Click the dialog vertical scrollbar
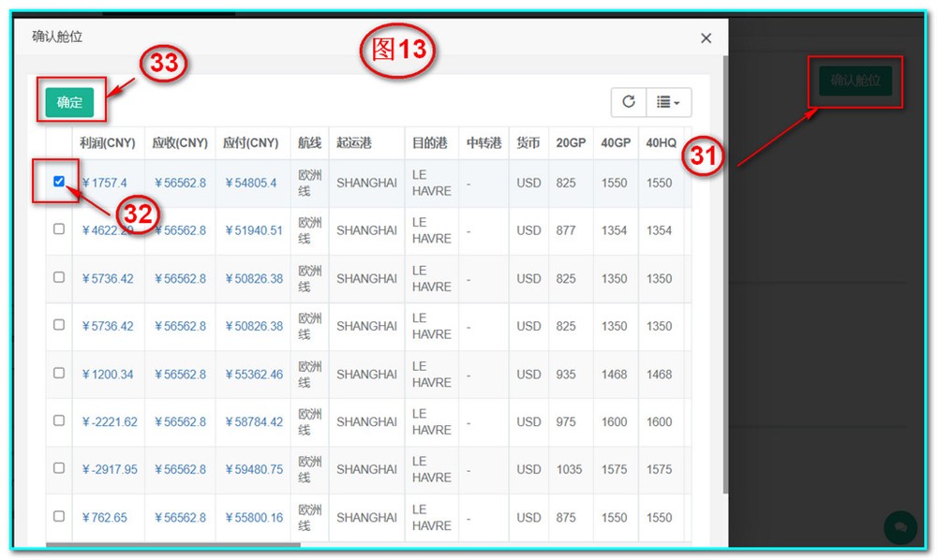Viewport: 937px width, 560px height. [723, 281]
